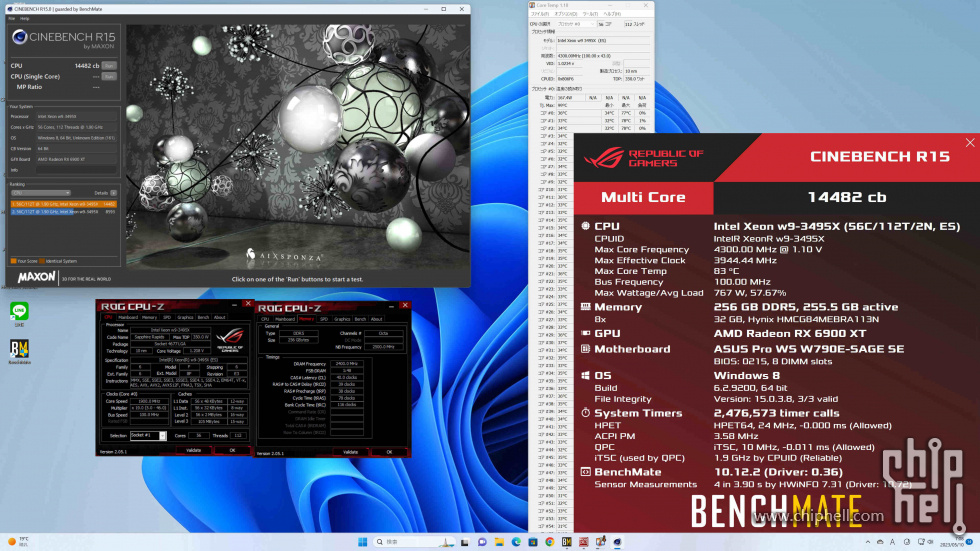Show hidden system tray icons

(x=868, y=542)
